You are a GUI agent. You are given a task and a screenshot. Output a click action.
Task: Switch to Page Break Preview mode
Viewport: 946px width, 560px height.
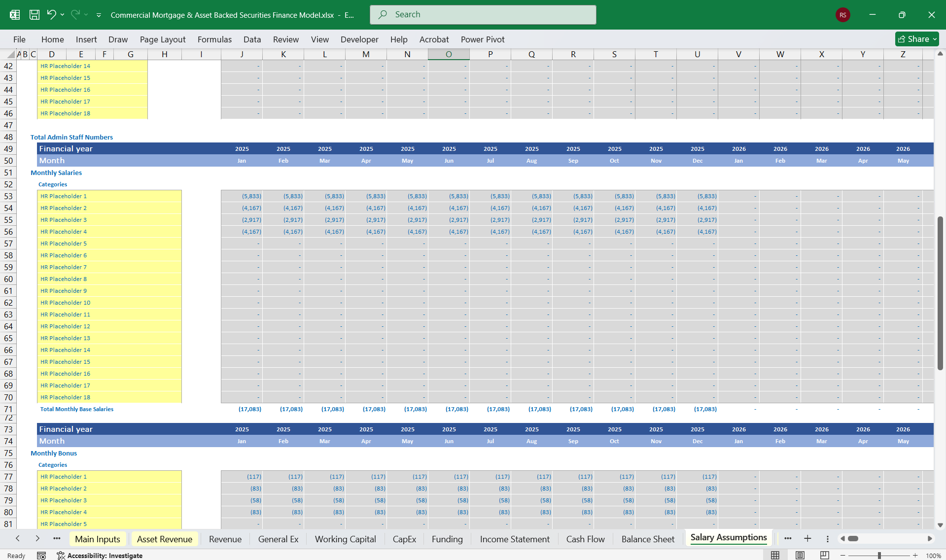[x=824, y=556]
